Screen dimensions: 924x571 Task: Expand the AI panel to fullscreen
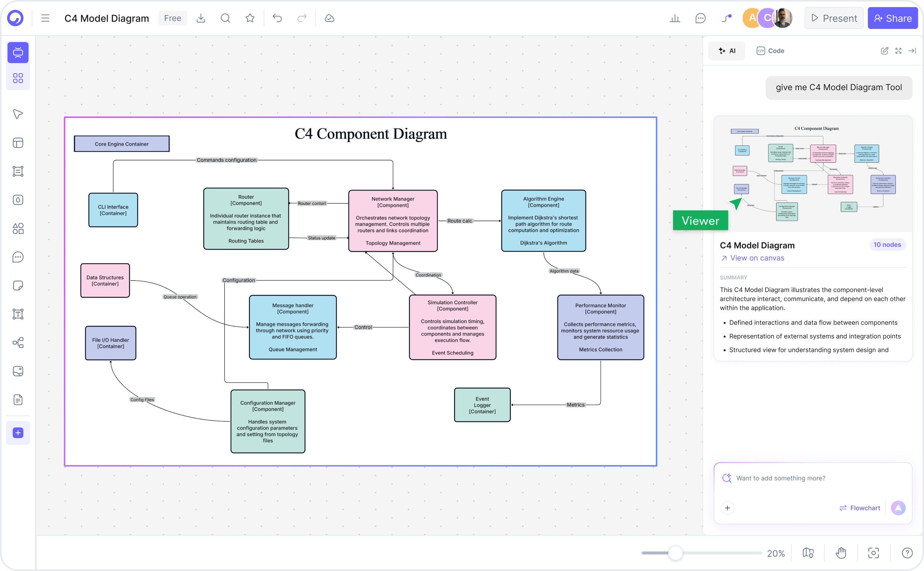tap(898, 51)
